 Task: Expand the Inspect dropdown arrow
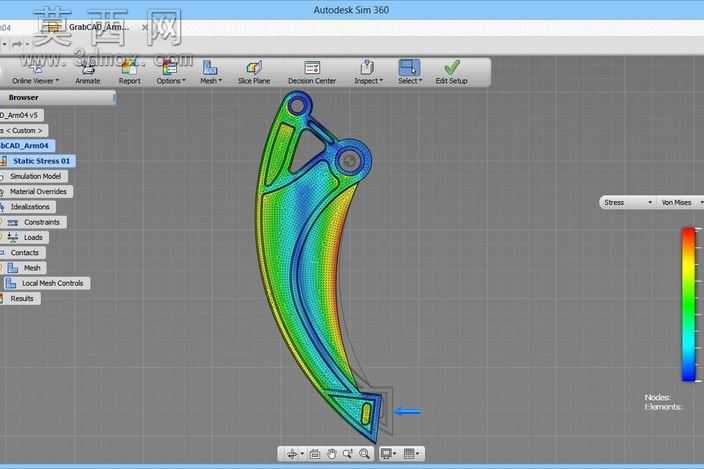[x=381, y=81]
